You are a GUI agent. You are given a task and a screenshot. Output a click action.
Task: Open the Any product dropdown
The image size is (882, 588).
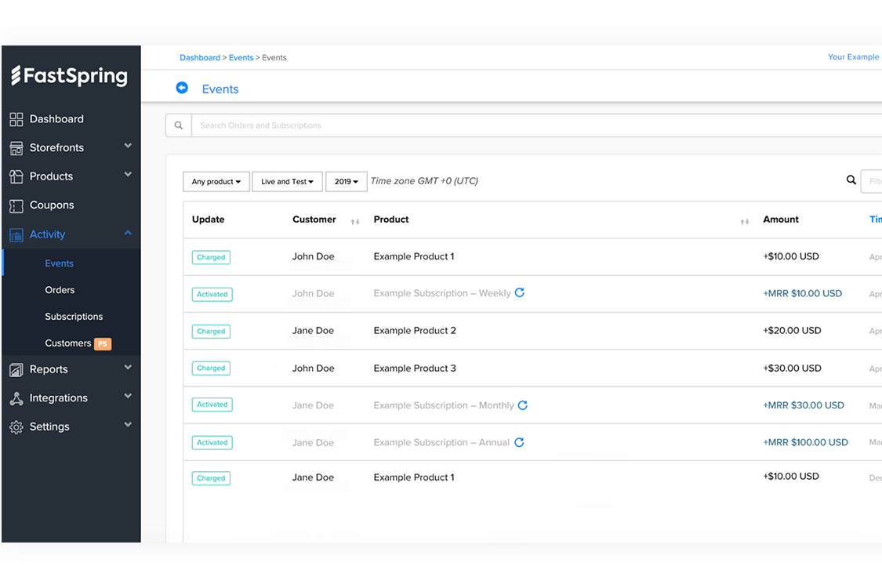[216, 182]
